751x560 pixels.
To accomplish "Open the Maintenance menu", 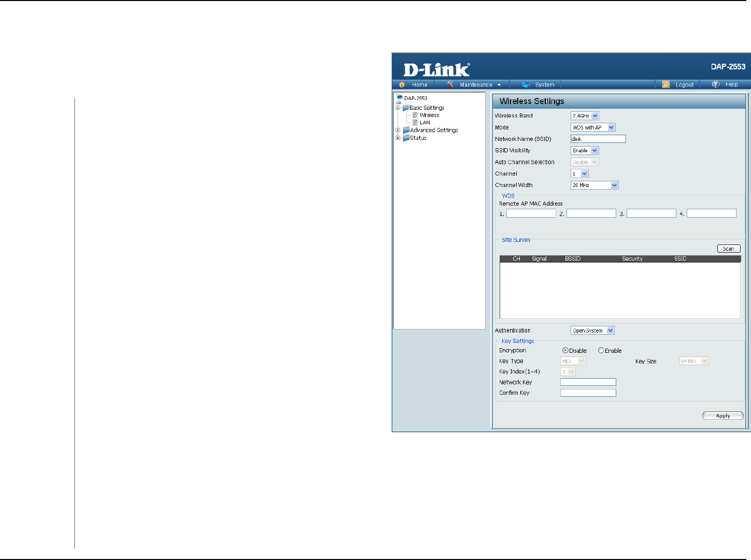I will (x=474, y=84).
